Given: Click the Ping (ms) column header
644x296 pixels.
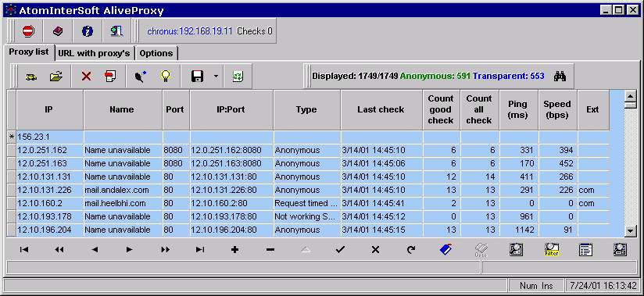Looking at the screenshot, I should (519, 109).
